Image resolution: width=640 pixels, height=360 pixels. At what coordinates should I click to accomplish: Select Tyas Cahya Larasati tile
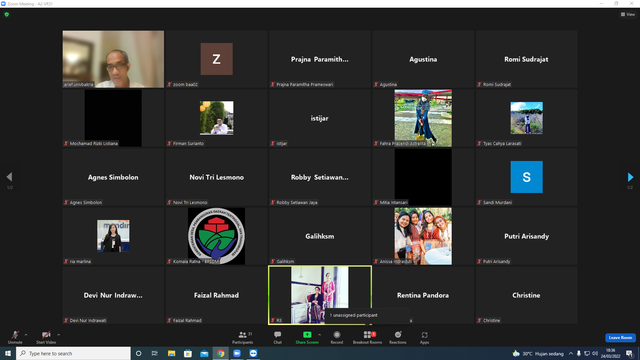tap(527, 118)
